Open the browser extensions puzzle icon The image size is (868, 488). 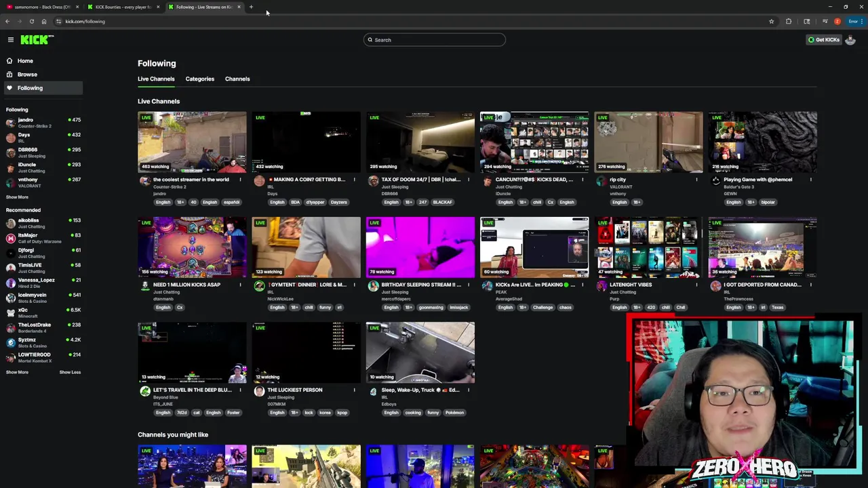pos(789,22)
